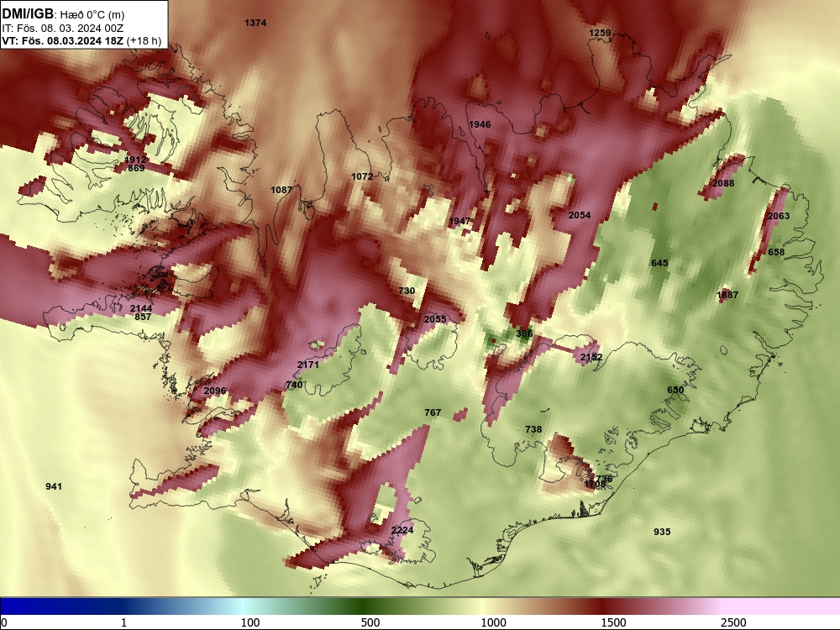
Task: Click the map value 1708
Action: click(x=595, y=485)
